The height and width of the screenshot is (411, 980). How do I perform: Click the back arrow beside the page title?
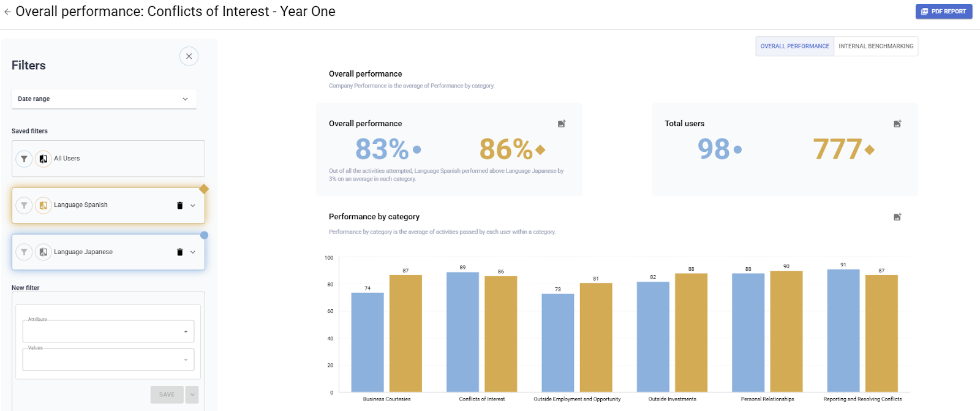tap(7, 12)
